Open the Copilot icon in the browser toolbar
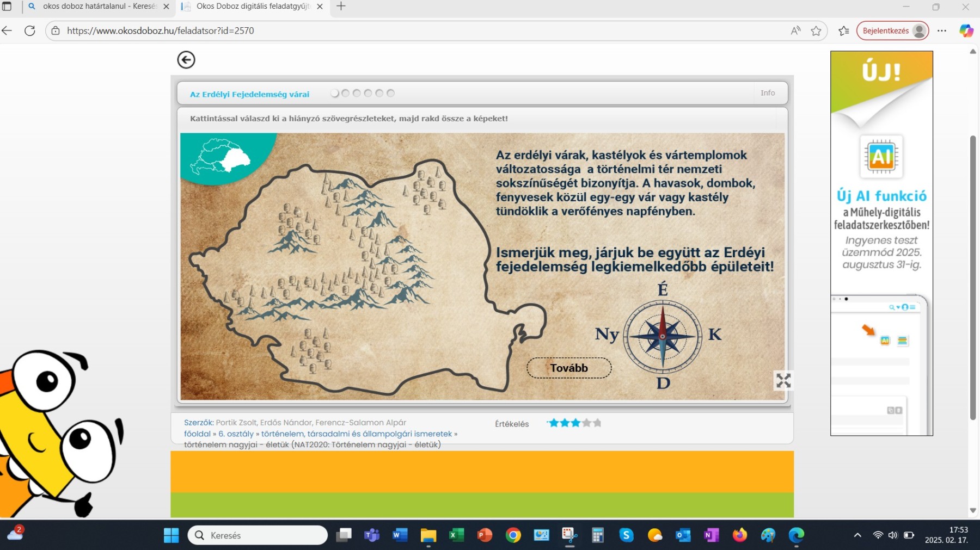Image resolution: width=980 pixels, height=550 pixels. pyautogui.click(x=966, y=31)
